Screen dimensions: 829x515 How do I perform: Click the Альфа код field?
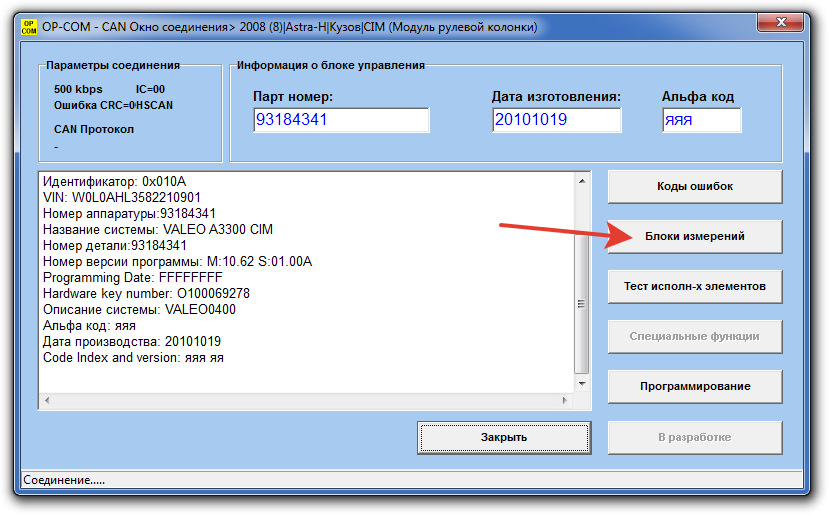pyautogui.click(x=701, y=119)
